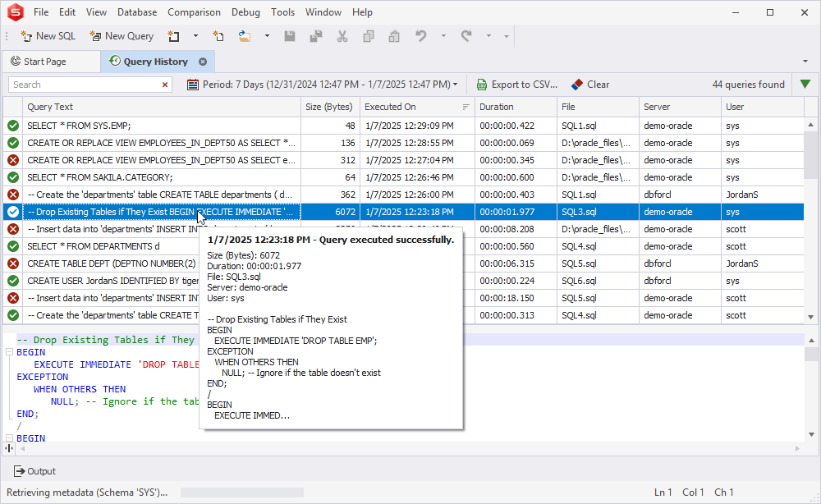821x504 pixels.
Task: Open the Database menu
Action: point(137,12)
